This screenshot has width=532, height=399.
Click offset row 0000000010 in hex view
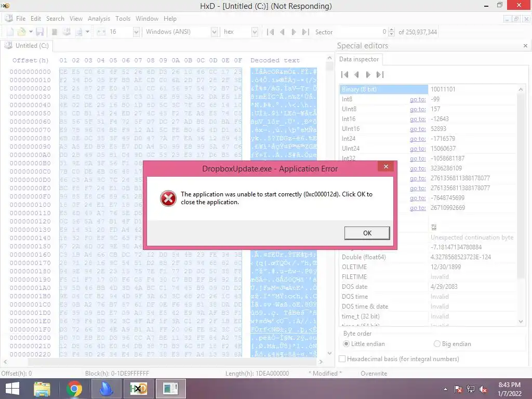point(30,80)
